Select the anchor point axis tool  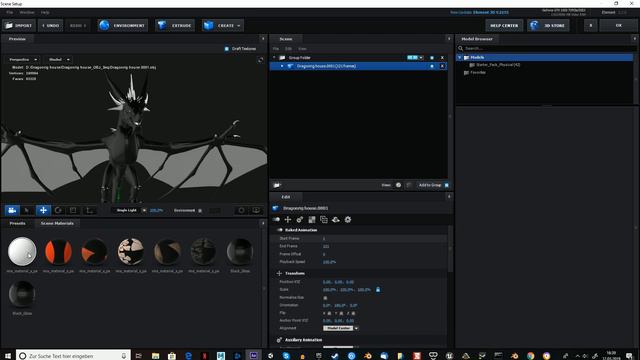(89, 210)
